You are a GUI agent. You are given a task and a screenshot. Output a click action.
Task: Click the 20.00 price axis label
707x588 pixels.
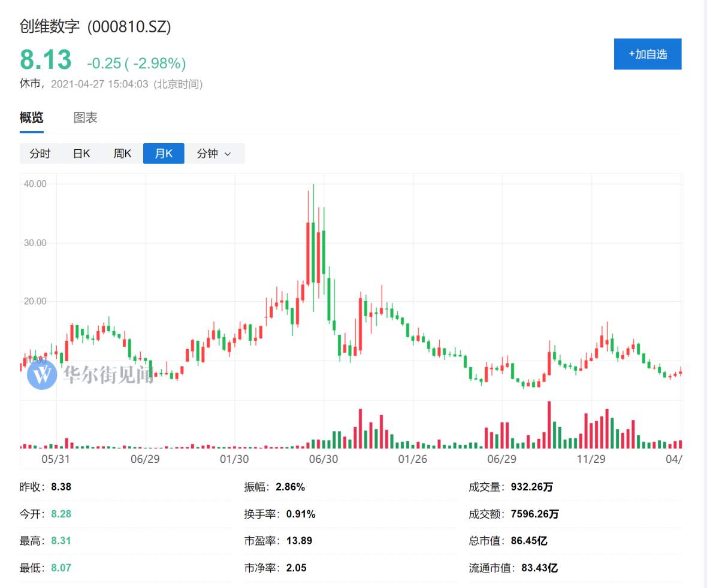(x=35, y=301)
